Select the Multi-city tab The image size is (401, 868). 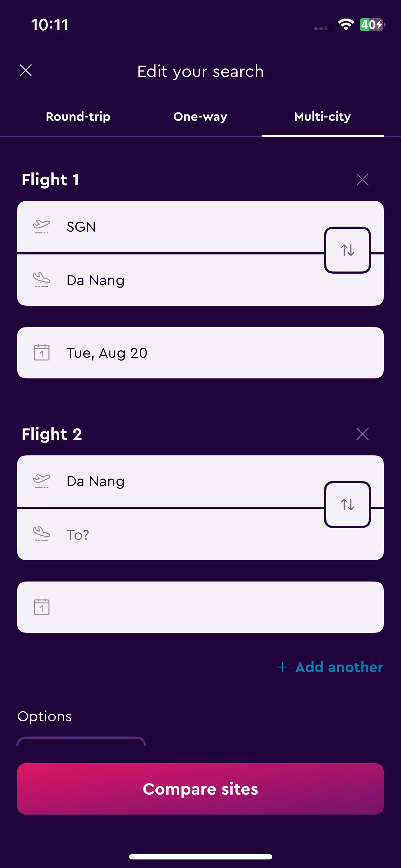coord(323,117)
